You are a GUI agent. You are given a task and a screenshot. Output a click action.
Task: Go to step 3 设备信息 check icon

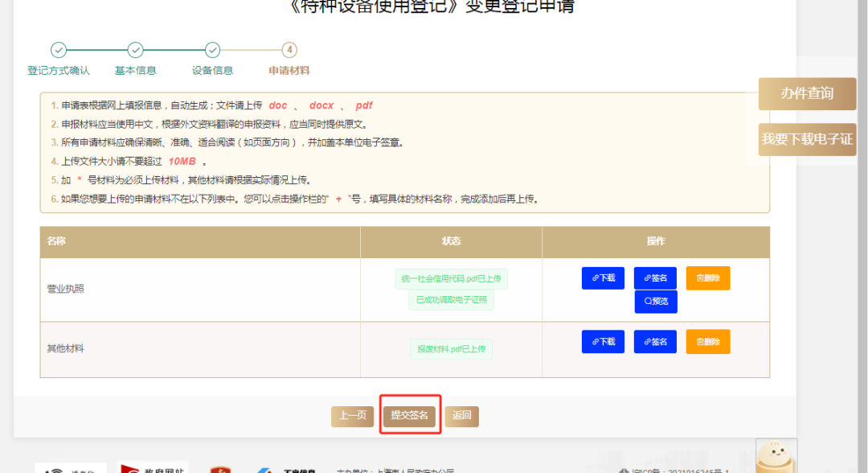click(x=212, y=50)
